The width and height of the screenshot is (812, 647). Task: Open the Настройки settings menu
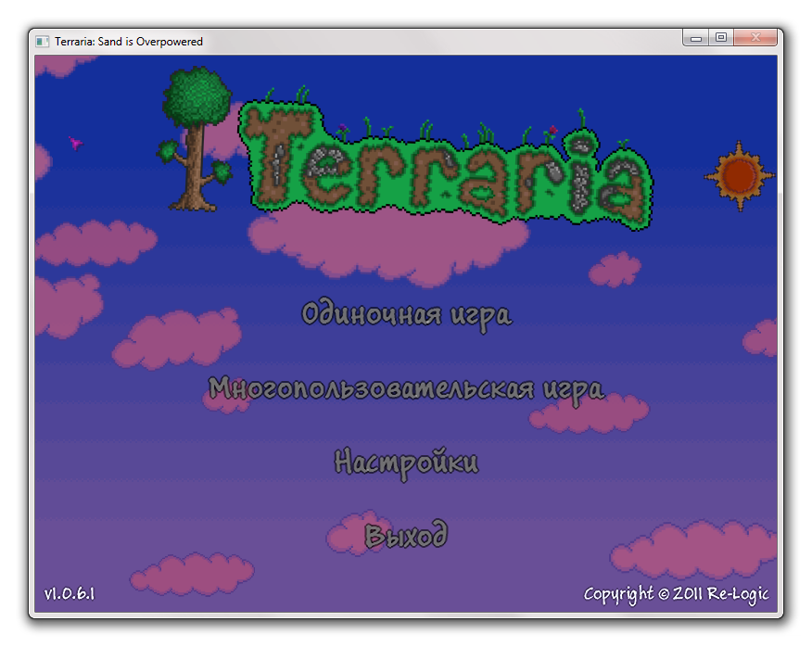pyautogui.click(x=407, y=462)
